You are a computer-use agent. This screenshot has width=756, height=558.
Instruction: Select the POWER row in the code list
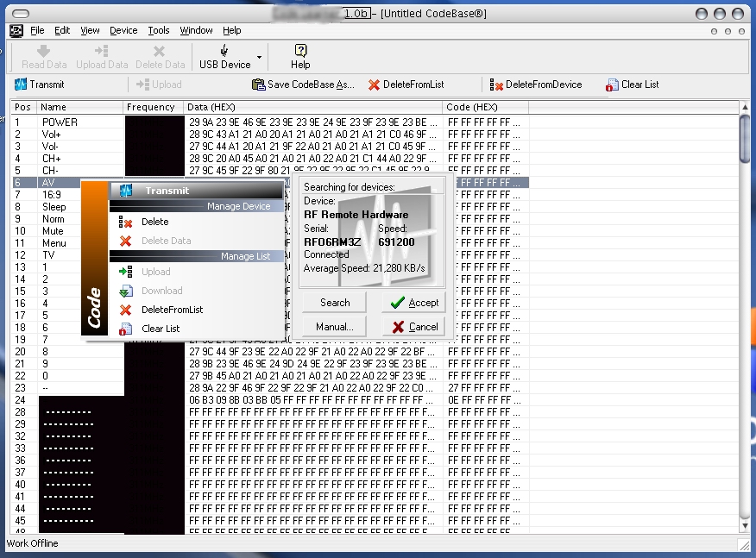[270, 122]
